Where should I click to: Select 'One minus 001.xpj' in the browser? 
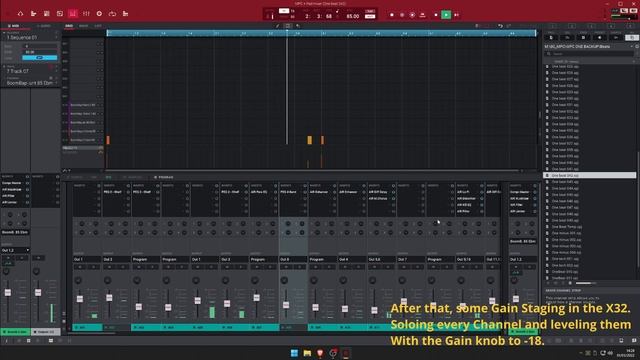pyautogui.click(x=567, y=233)
